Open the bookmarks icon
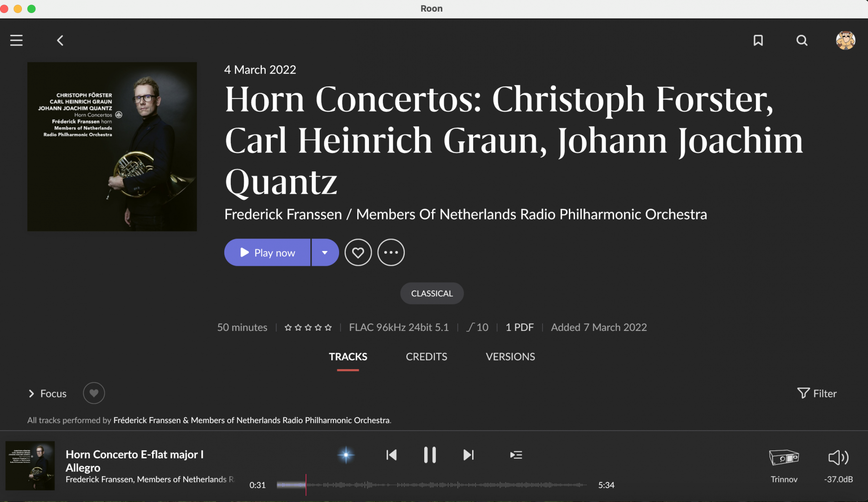This screenshot has height=502, width=868. [758, 40]
